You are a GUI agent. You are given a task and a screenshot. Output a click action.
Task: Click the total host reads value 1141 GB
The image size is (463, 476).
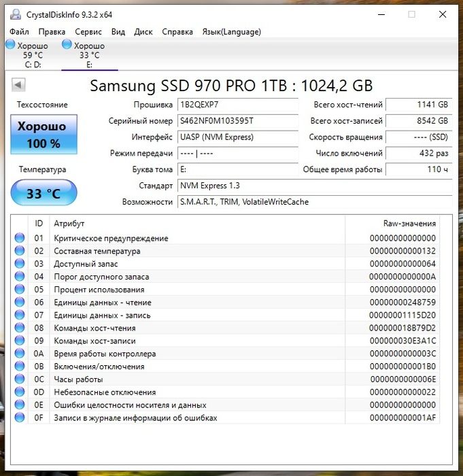(x=419, y=105)
